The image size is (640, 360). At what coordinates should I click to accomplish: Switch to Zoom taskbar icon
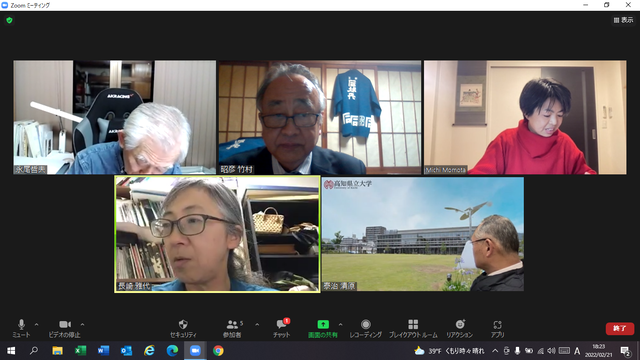point(195,351)
